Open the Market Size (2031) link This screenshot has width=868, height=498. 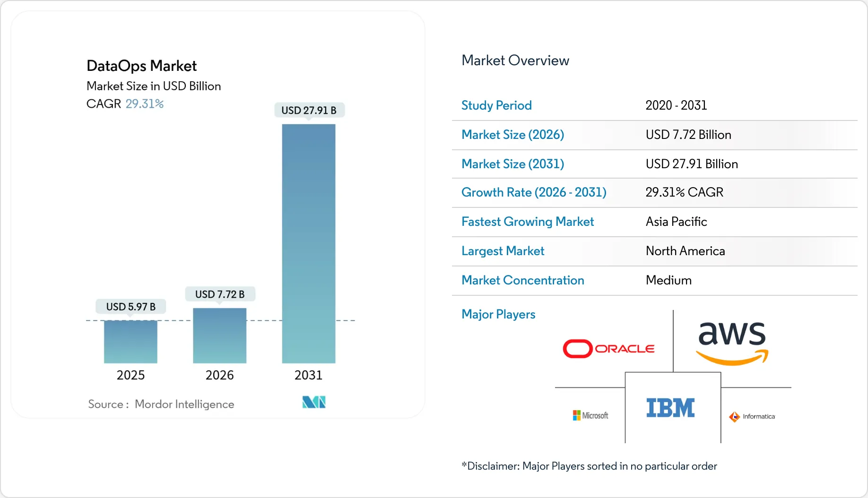tap(512, 164)
